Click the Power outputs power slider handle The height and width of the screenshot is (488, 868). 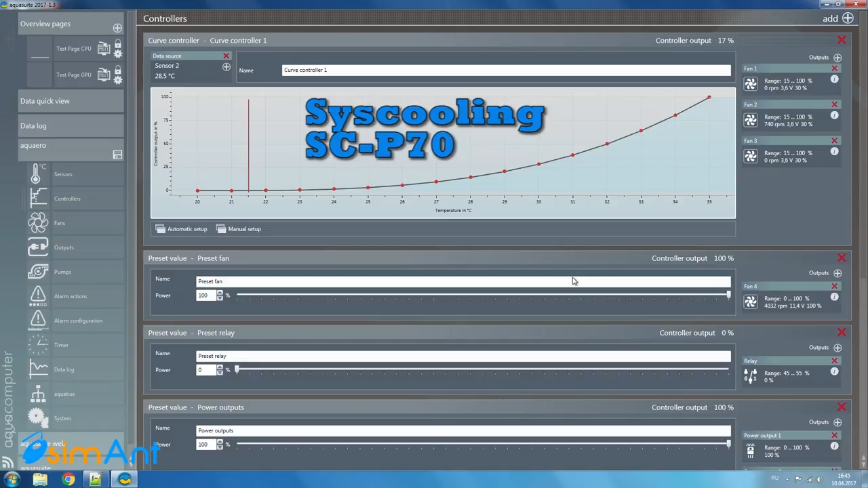pyautogui.click(x=729, y=444)
